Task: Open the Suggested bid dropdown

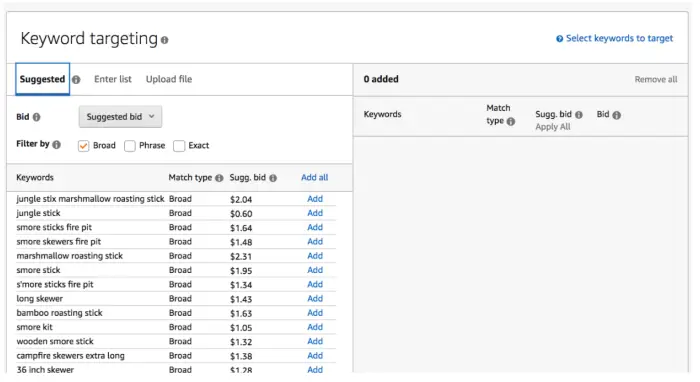Action: point(121,116)
